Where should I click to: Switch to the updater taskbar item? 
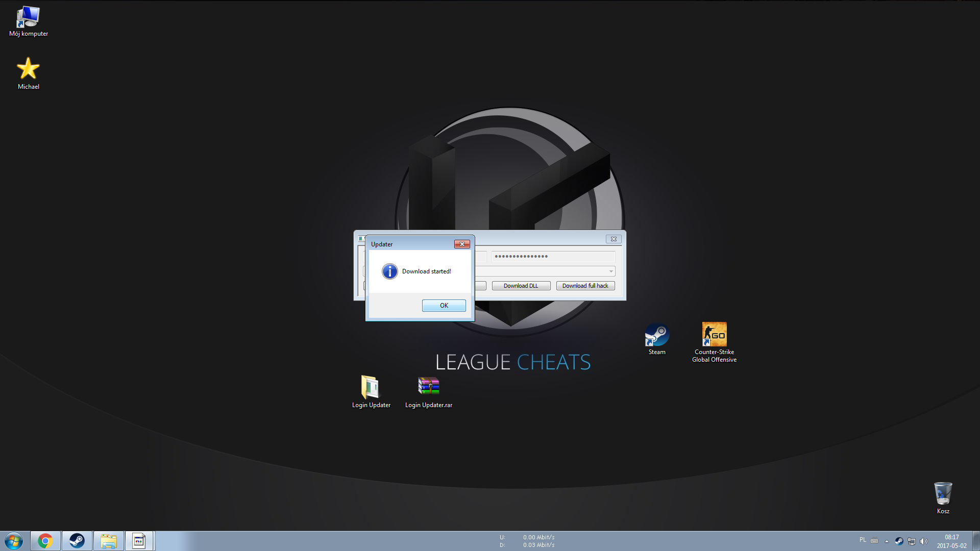tap(139, 541)
